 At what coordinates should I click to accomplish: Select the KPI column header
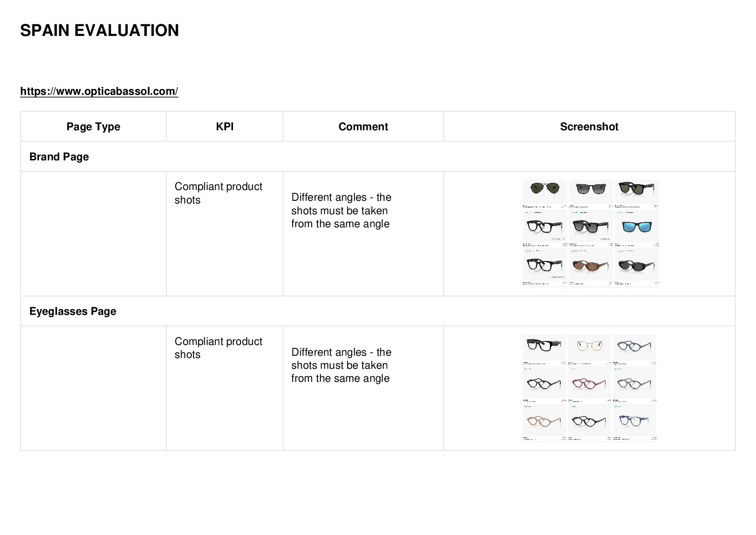coord(225,127)
